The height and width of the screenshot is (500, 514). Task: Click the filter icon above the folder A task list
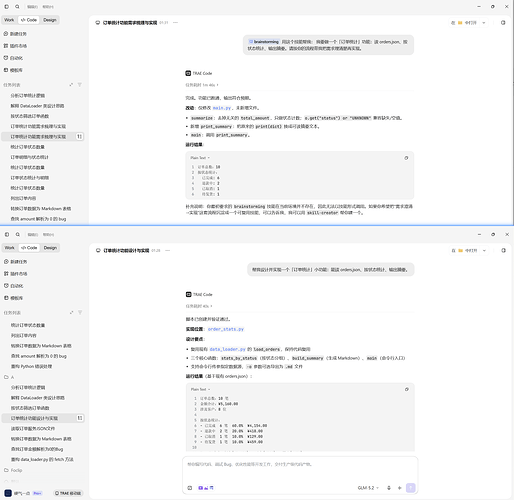(x=80, y=312)
